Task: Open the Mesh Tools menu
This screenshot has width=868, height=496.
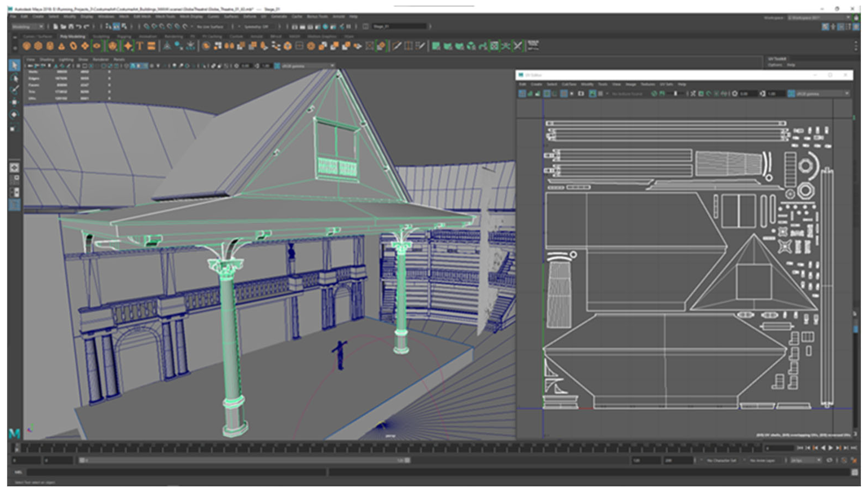Action: pos(165,16)
